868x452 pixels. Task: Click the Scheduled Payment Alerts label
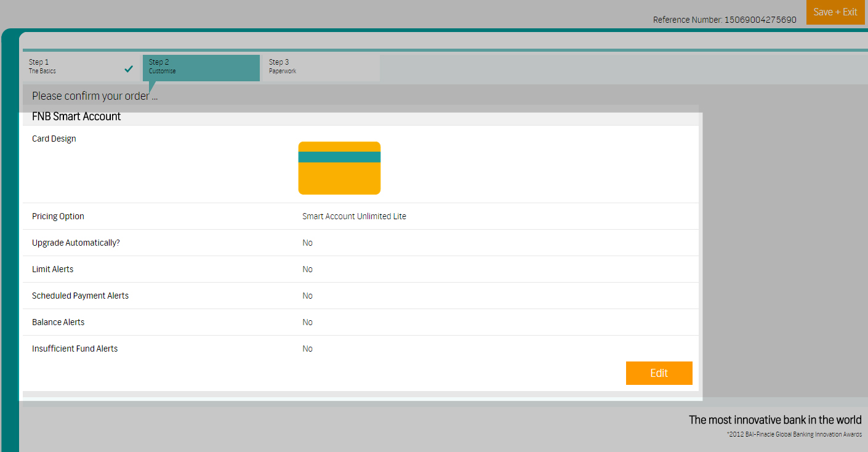(x=80, y=296)
